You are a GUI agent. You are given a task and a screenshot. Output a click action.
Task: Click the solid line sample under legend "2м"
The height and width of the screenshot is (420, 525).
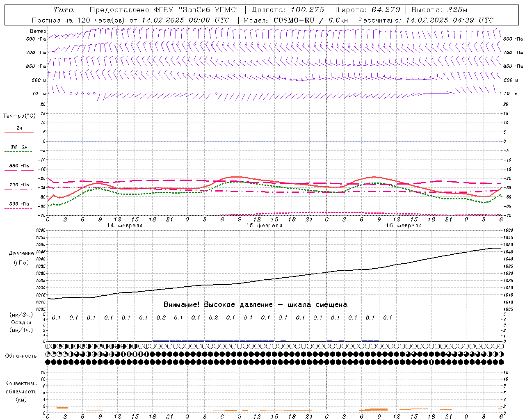[19, 133]
